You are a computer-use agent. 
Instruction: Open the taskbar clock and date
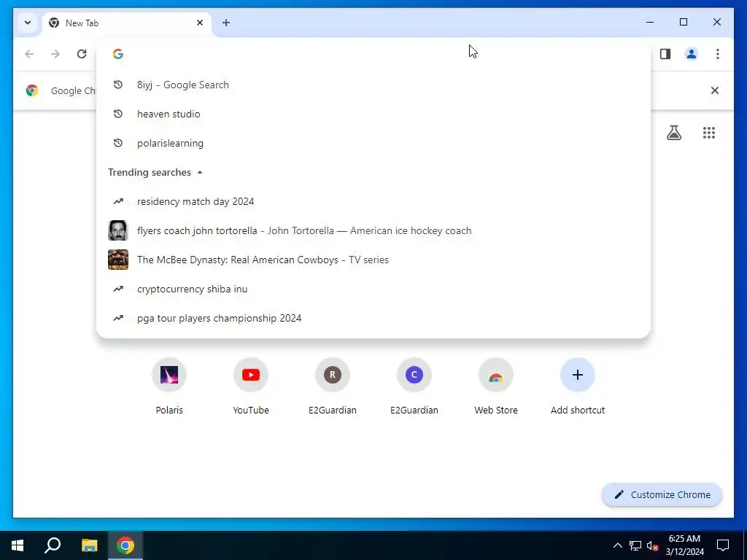click(x=684, y=545)
